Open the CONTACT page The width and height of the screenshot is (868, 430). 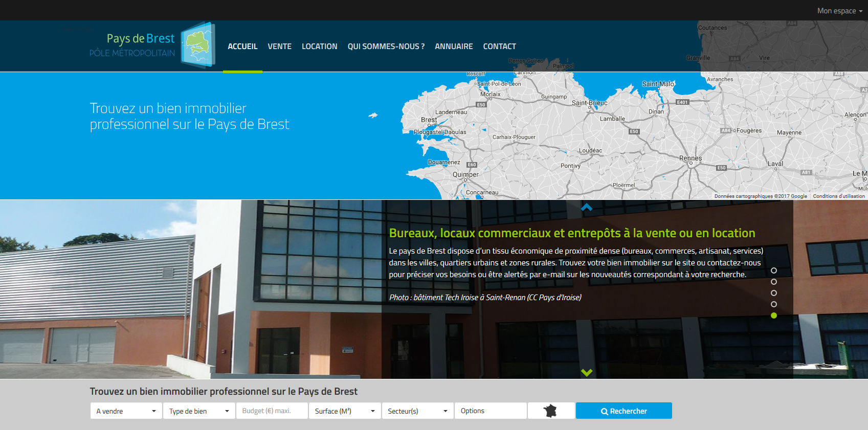(x=499, y=47)
